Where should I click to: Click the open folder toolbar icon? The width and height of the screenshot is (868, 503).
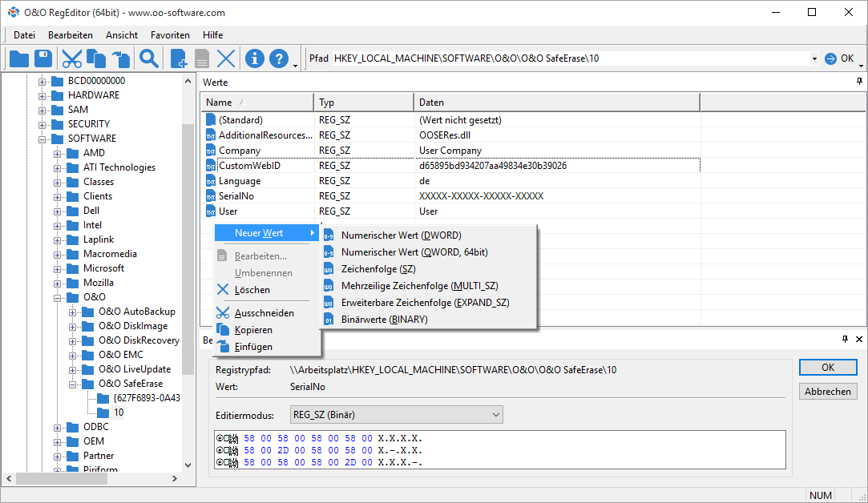click(x=18, y=58)
